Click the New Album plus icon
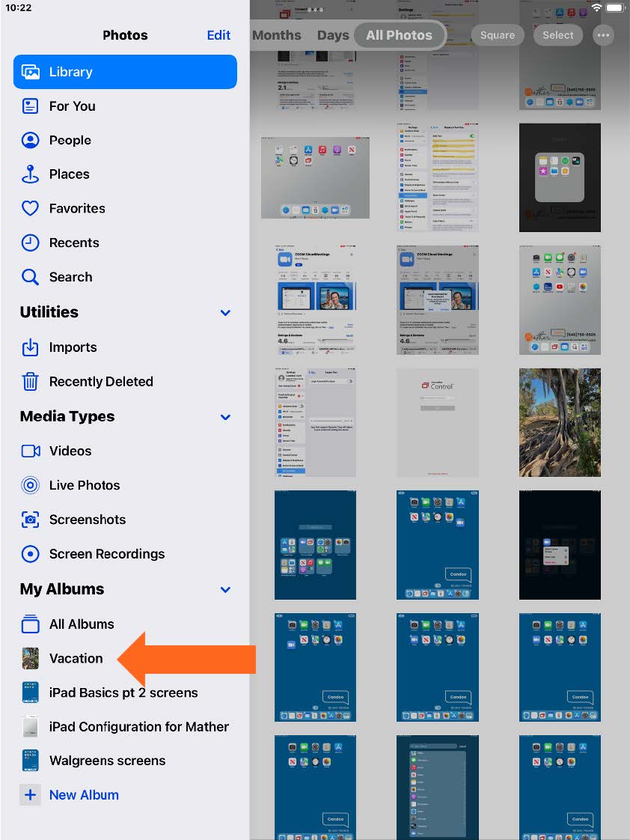Image resolution: width=630 pixels, height=840 pixels. (x=30, y=794)
